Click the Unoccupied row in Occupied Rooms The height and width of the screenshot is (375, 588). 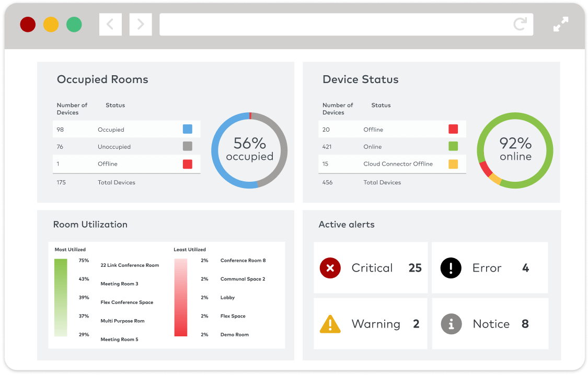click(x=126, y=147)
